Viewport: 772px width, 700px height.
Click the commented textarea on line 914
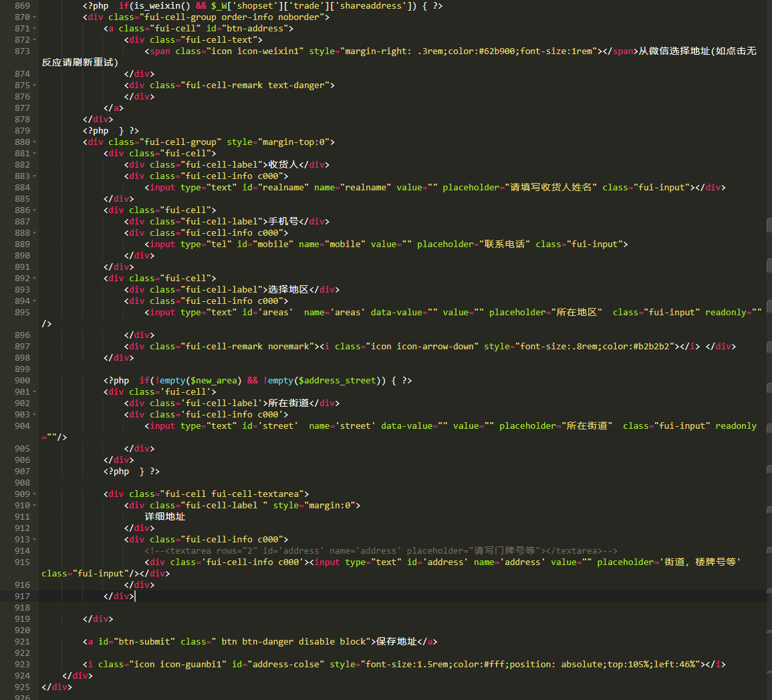[380, 551]
